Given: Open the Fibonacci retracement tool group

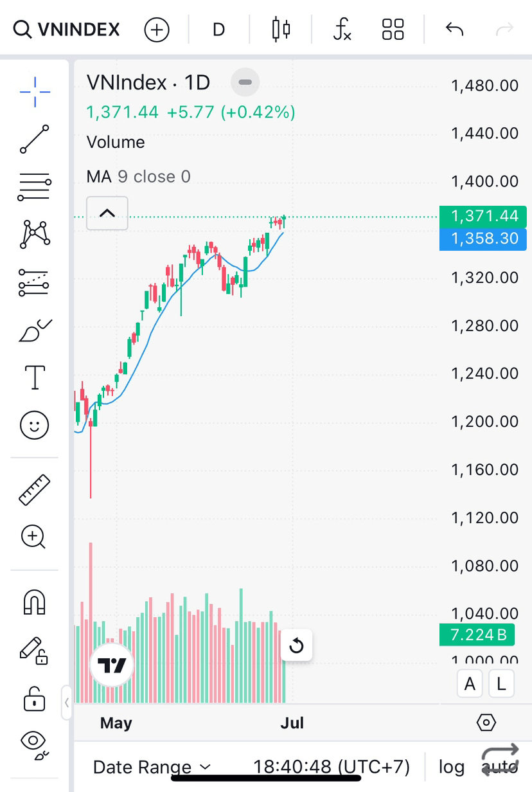Looking at the screenshot, I should [35, 186].
